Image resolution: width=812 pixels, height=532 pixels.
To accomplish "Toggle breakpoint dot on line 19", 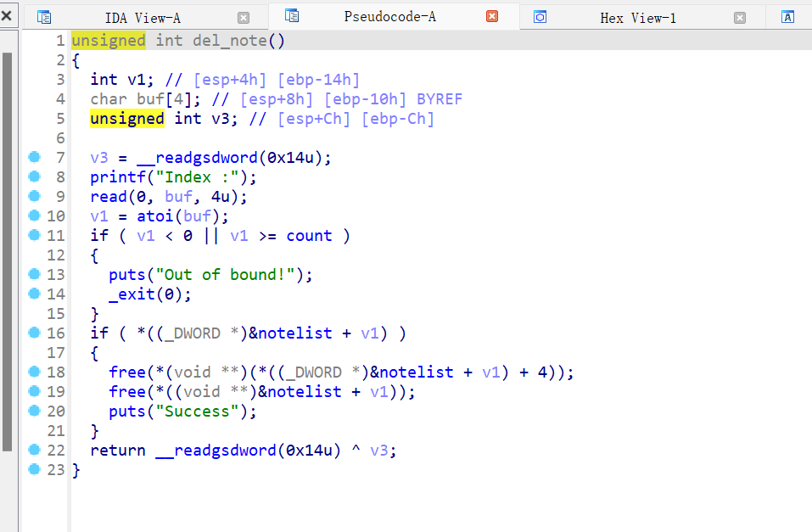I will [34, 391].
